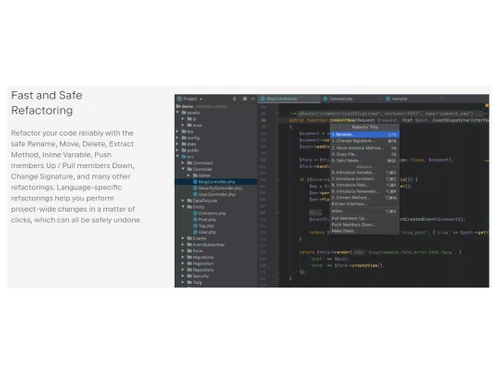Viewport: 500px width, 375px height.
Task: Expand the Admin folder
Action: [x=189, y=175]
